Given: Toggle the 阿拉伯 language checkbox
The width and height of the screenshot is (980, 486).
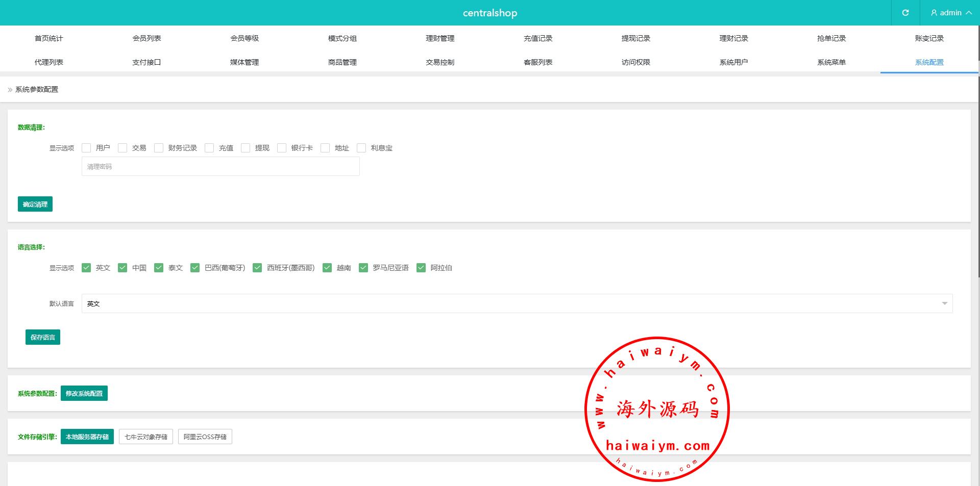Looking at the screenshot, I should pos(421,268).
